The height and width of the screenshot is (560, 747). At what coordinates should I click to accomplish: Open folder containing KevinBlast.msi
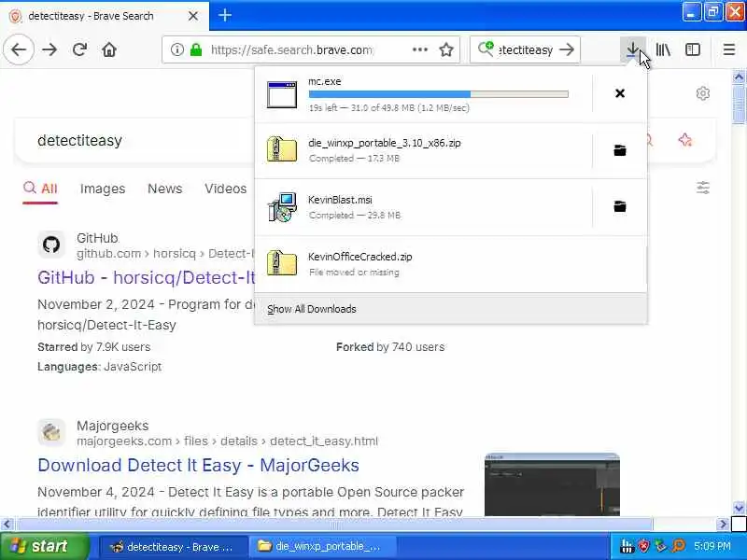[x=620, y=206]
